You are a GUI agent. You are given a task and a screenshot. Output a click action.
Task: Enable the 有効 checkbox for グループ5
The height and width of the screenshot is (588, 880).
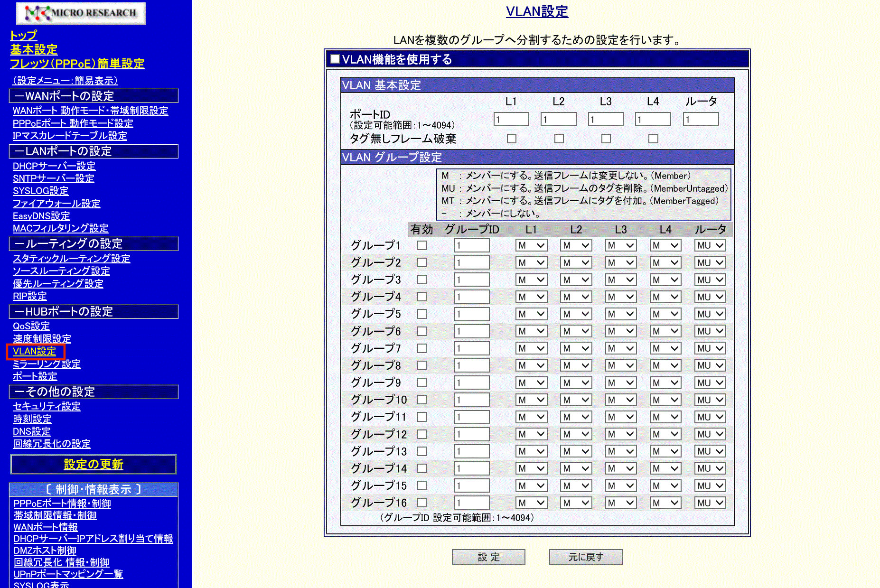(421, 314)
